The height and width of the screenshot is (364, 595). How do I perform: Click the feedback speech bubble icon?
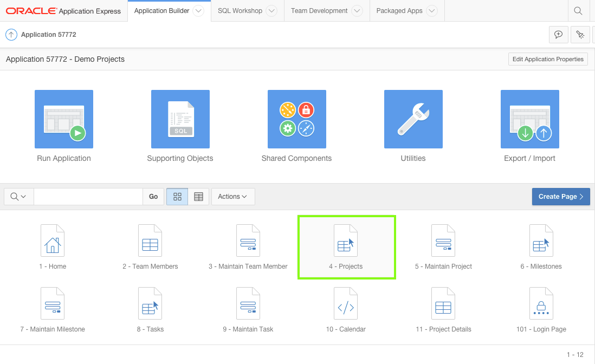click(x=559, y=35)
